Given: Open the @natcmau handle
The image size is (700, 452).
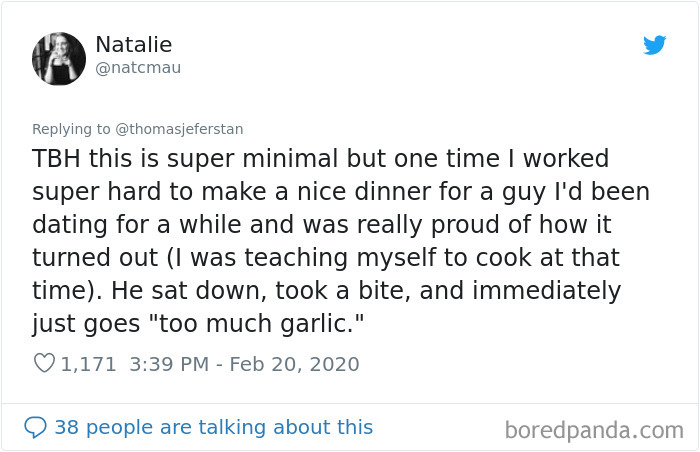Looking at the screenshot, I should pyautogui.click(x=138, y=68).
